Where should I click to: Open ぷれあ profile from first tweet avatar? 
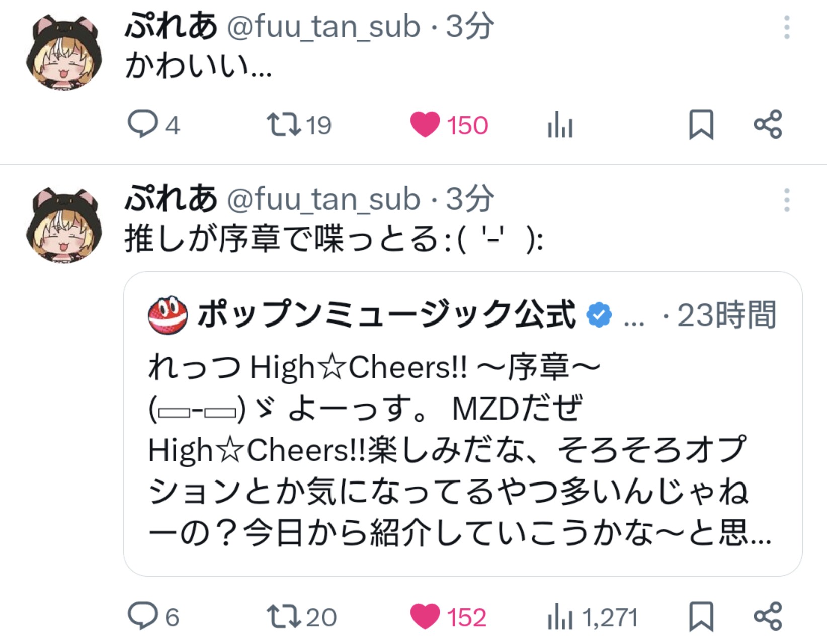pyautogui.click(x=64, y=53)
